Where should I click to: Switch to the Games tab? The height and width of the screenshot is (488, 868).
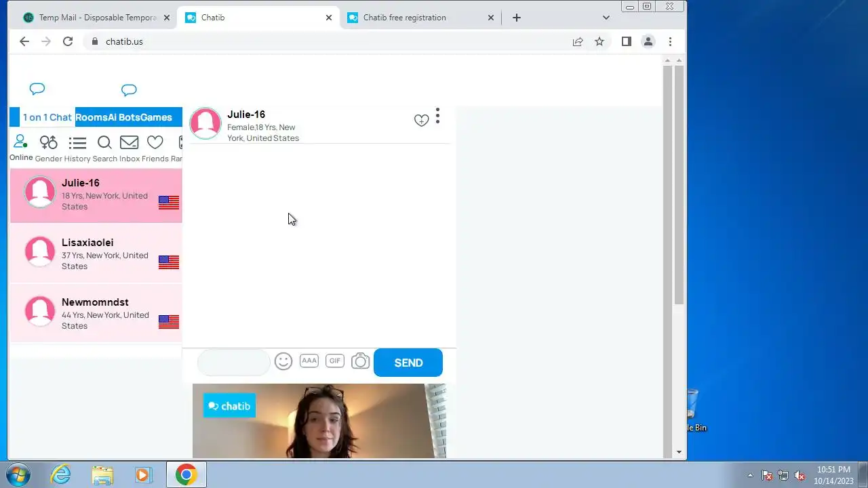pos(156,117)
